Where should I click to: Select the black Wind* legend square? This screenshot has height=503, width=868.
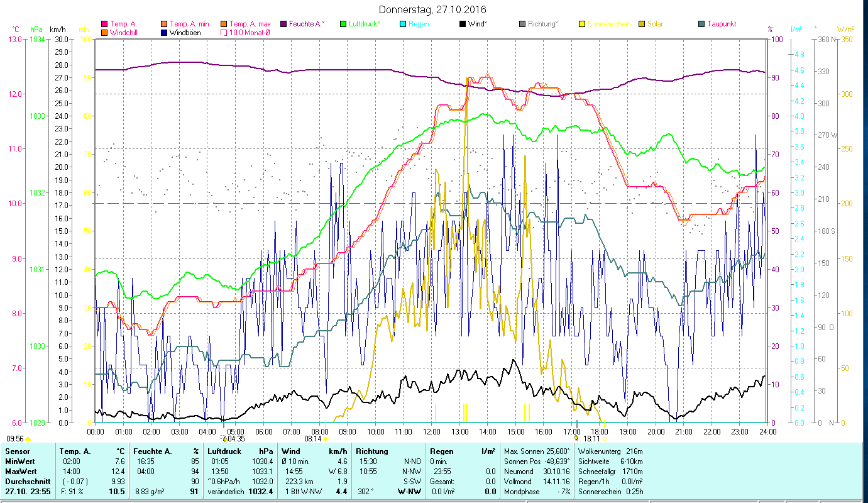click(x=463, y=25)
